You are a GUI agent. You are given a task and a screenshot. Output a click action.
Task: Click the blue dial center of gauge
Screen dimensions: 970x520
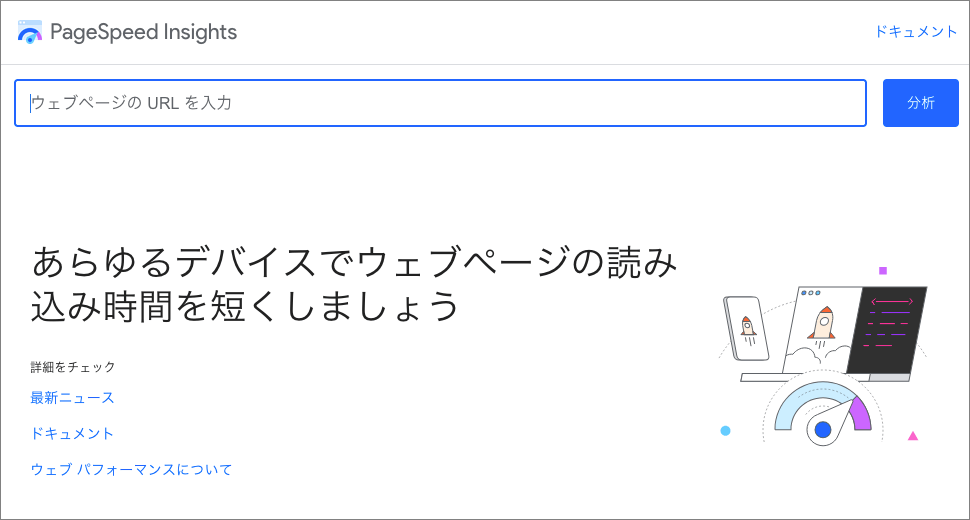823,429
